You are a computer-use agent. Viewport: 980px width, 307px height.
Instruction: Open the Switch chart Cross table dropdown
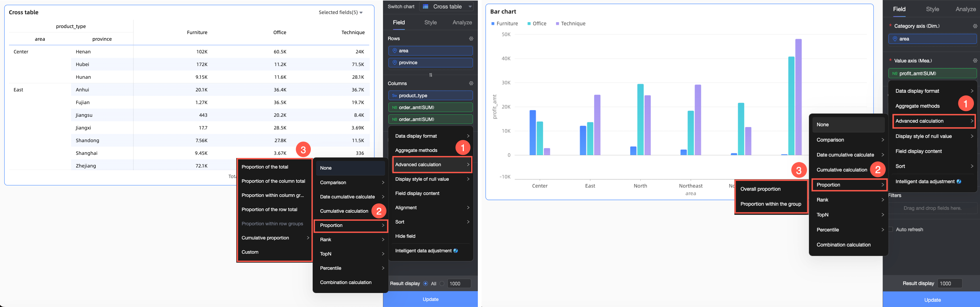coord(447,6)
